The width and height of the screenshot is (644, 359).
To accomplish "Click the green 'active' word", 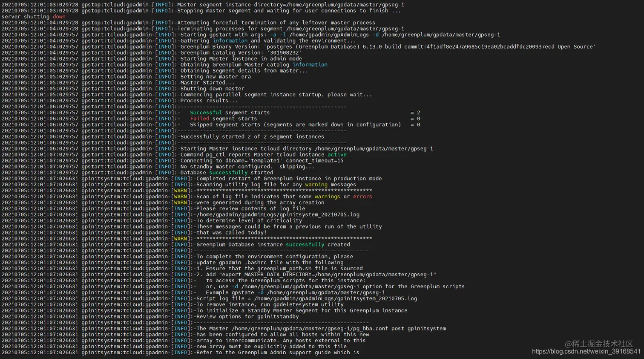I will coord(337,154).
